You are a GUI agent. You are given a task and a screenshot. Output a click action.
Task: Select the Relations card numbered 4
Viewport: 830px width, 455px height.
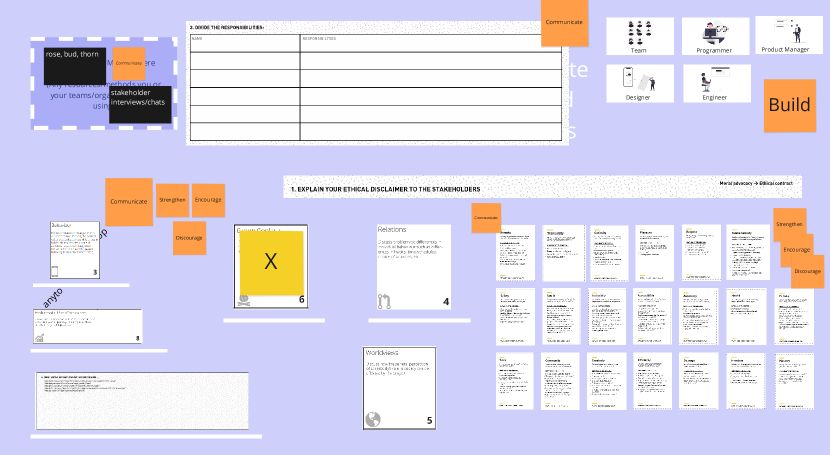point(414,267)
